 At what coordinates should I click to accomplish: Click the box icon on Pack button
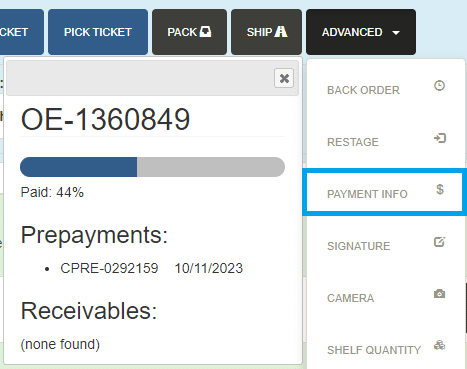point(205,32)
